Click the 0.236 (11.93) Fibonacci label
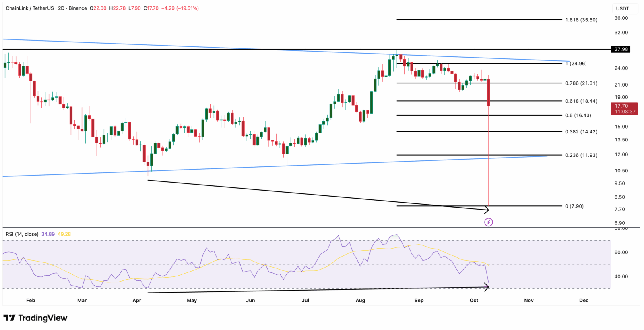The width and height of the screenshot is (644, 330). tap(581, 155)
